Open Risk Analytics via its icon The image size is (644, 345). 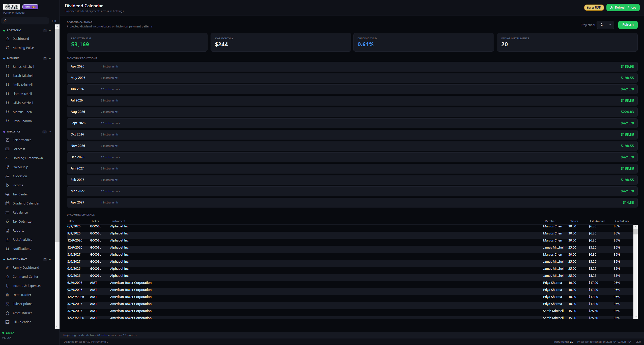pos(8,239)
